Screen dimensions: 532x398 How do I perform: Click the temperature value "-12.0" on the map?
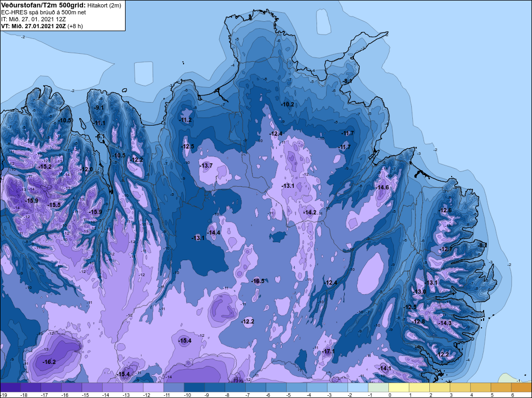coord(86,169)
